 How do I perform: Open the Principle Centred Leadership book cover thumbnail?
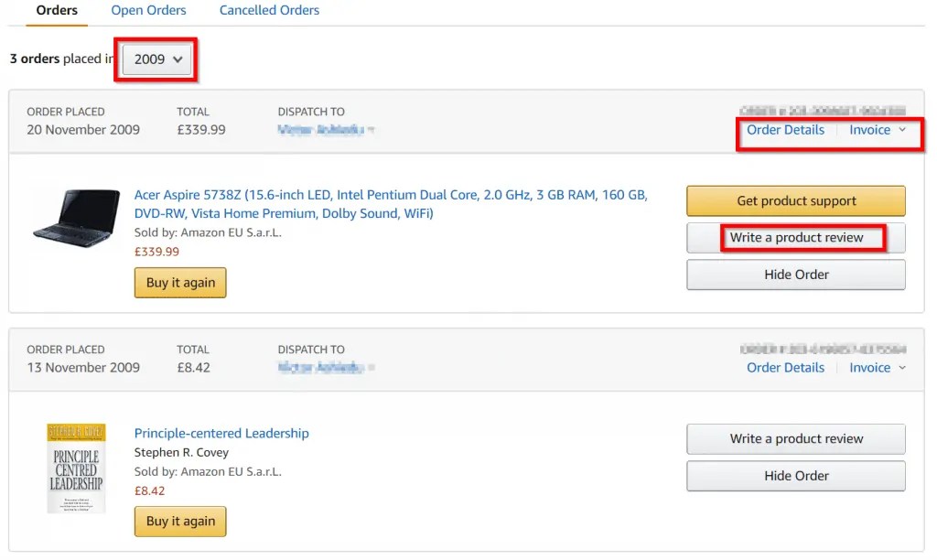point(76,468)
